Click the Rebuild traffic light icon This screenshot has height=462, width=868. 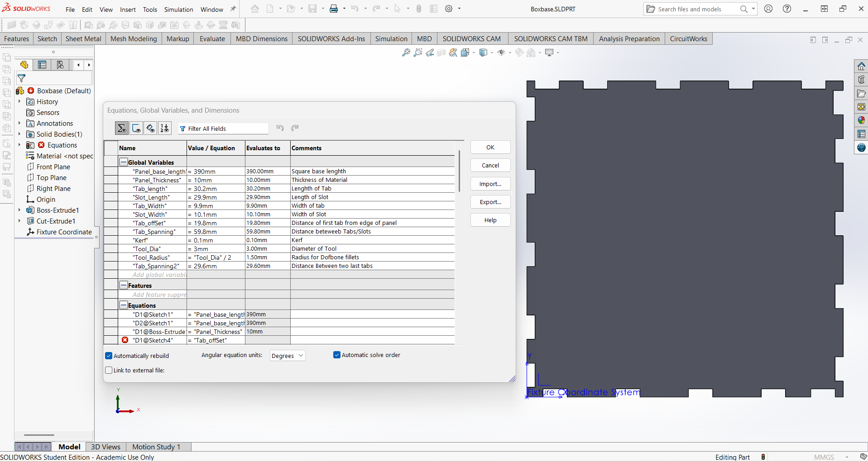tap(419, 9)
